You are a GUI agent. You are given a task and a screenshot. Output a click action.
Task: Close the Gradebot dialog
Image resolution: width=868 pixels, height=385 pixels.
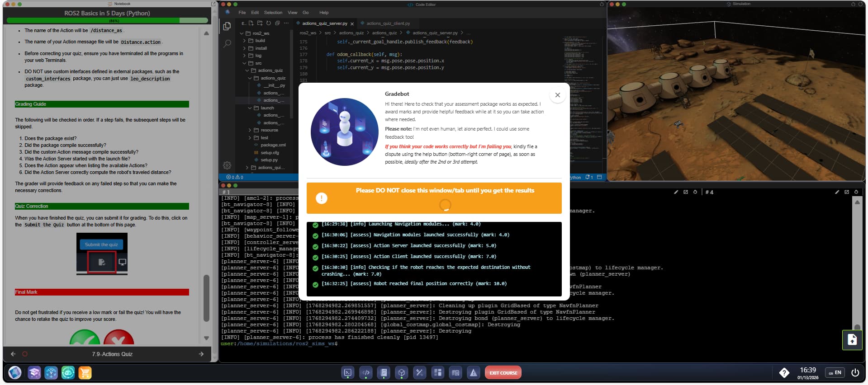pyautogui.click(x=557, y=95)
